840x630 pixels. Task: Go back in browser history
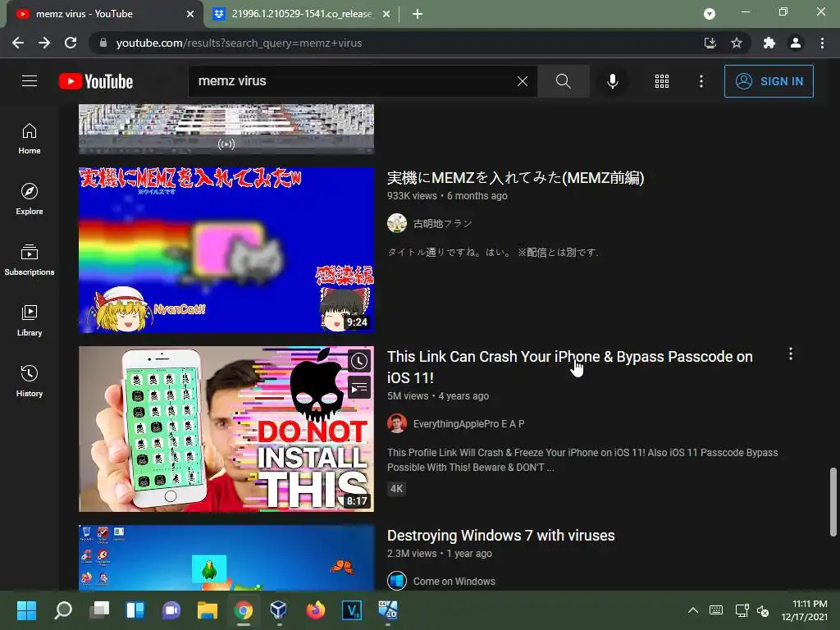[18, 43]
